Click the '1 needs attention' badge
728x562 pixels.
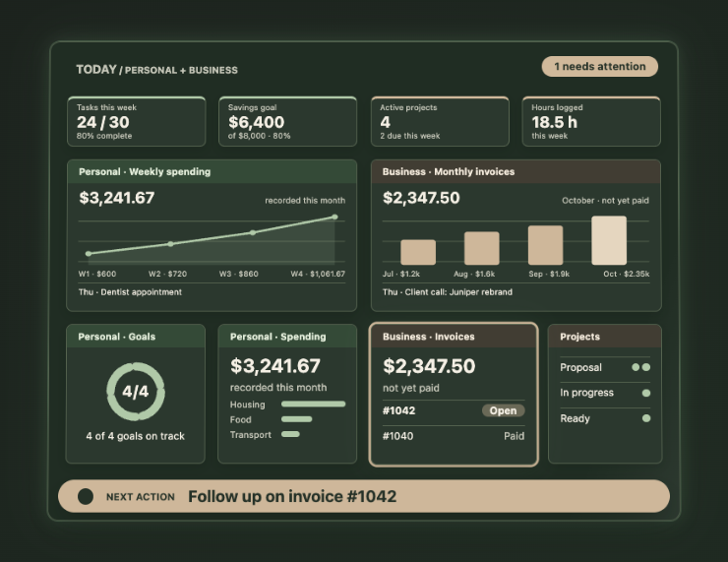tap(599, 66)
